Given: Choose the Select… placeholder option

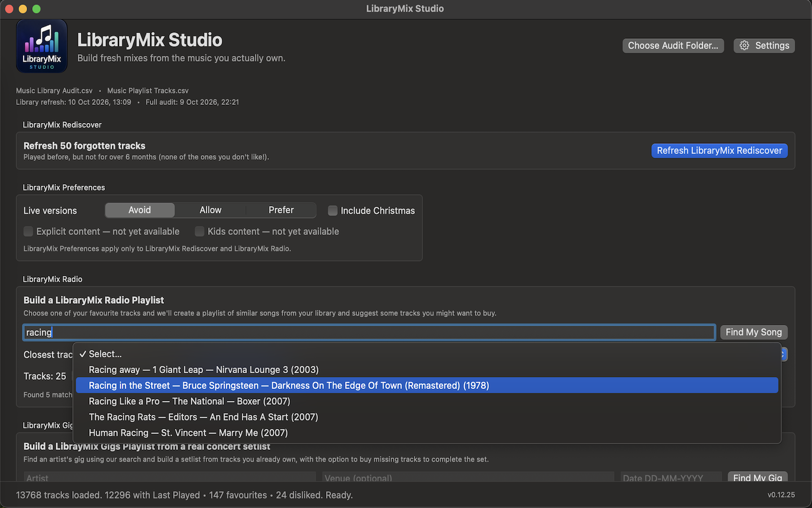Looking at the screenshot, I should tap(427, 354).
